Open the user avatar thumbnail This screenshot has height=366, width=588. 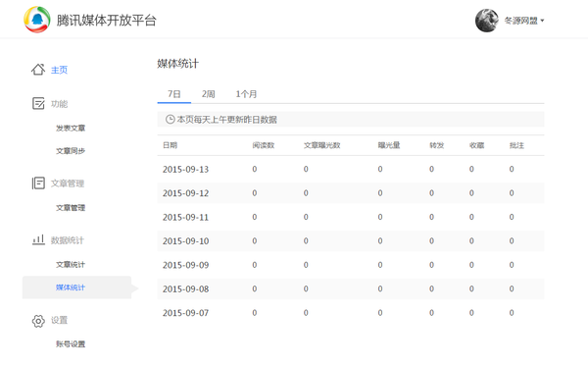[487, 21]
